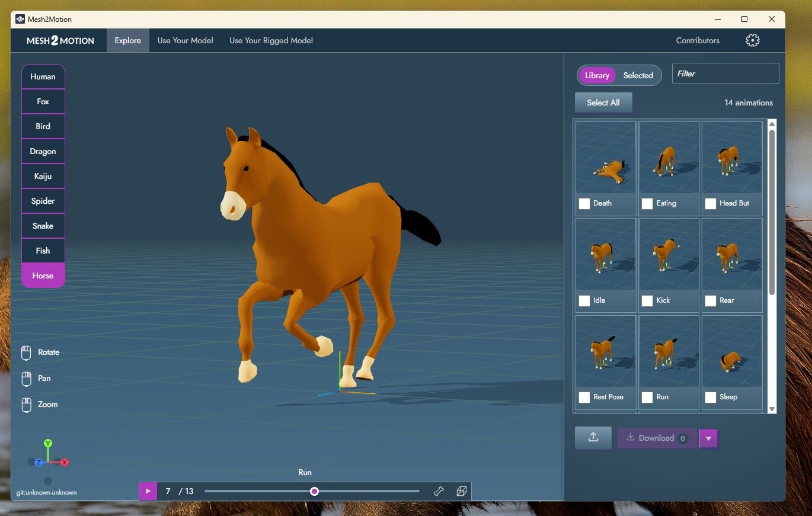The width and height of the screenshot is (812, 516).
Task: Click the Rotate mouse hint icon
Action: (x=26, y=352)
